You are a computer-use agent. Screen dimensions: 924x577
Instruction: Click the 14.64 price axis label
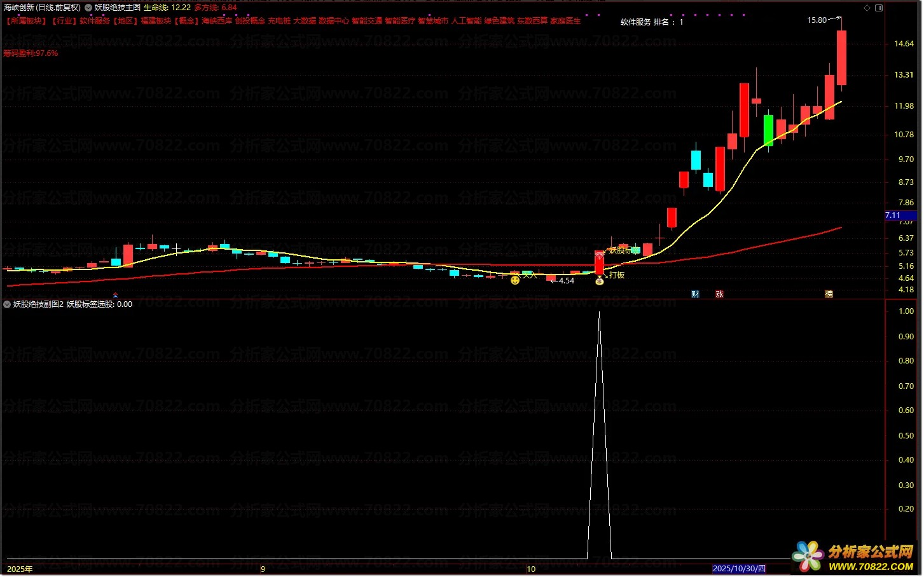pos(904,44)
